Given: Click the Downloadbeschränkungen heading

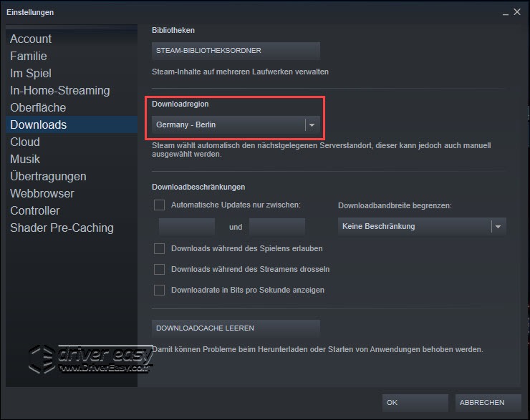Looking at the screenshot, I should click(x=198, y=187).
